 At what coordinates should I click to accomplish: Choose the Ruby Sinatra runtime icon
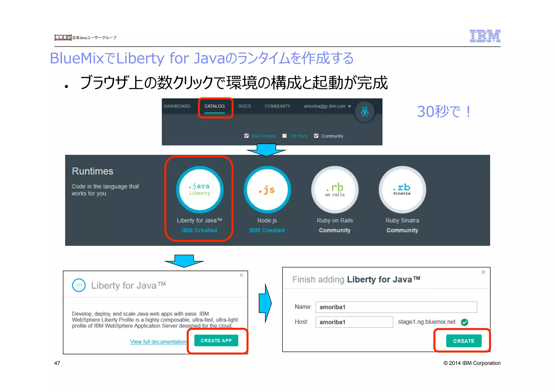pyautogui.click(x=402, y=189)
